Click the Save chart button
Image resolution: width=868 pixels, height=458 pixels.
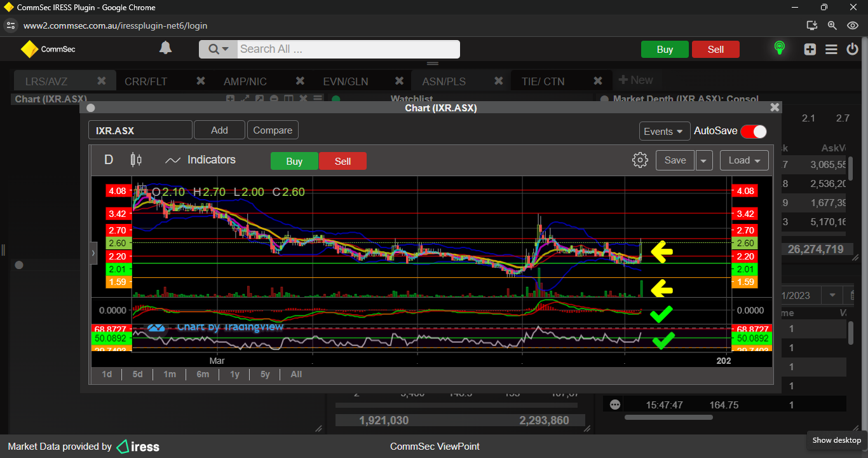click(675, 160)
